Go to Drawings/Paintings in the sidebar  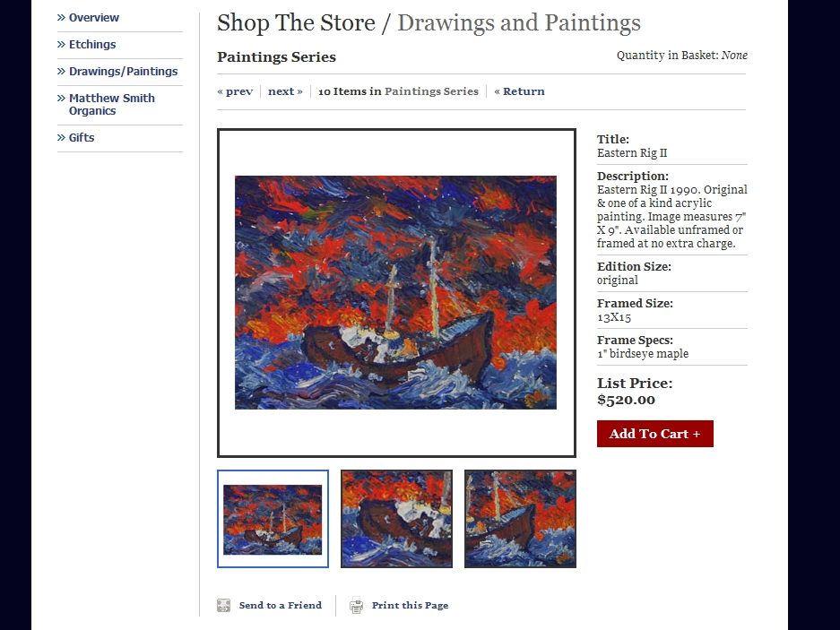pyautogui.click(x=123, y=72)
